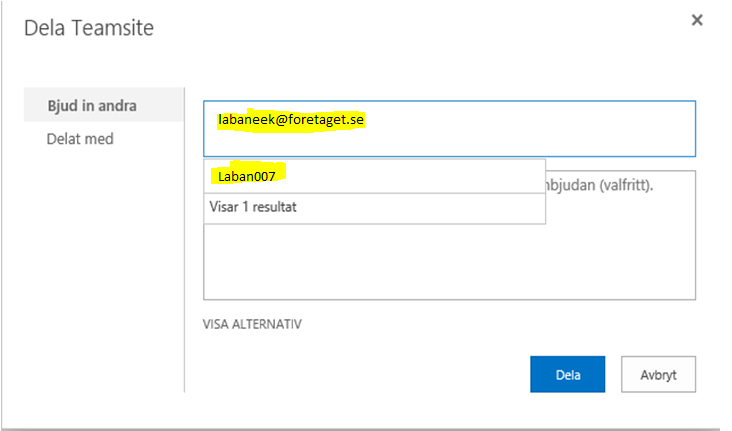Image resolution: width=732 pixels, height=431 pixels.
Task: Click the Visar 1 resultat row
Action: (374, 208)
